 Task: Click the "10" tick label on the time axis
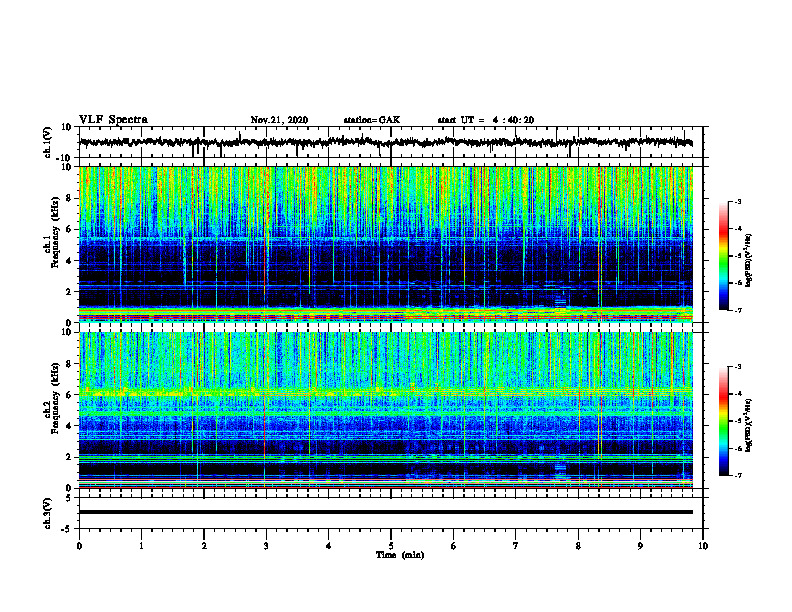703,546
